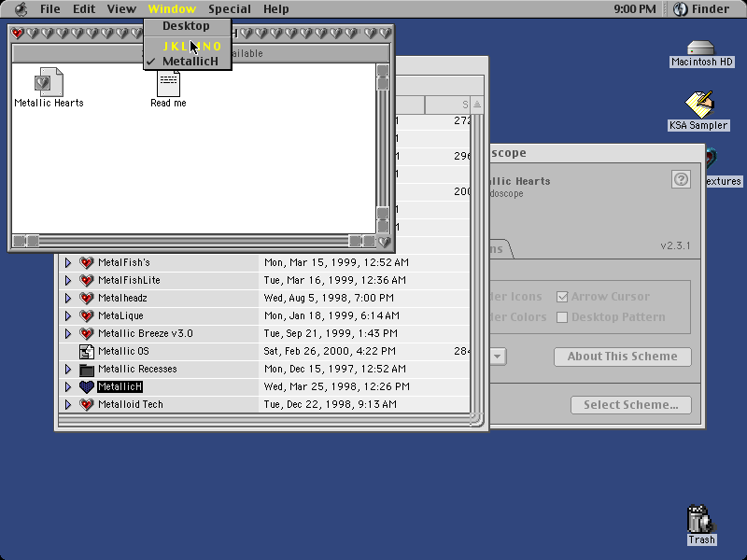Click the date 'Wed, Mar 25, 1998, 12:26 PM'
747x560 pixels.
pyautogui.click(x=336, y=386)
